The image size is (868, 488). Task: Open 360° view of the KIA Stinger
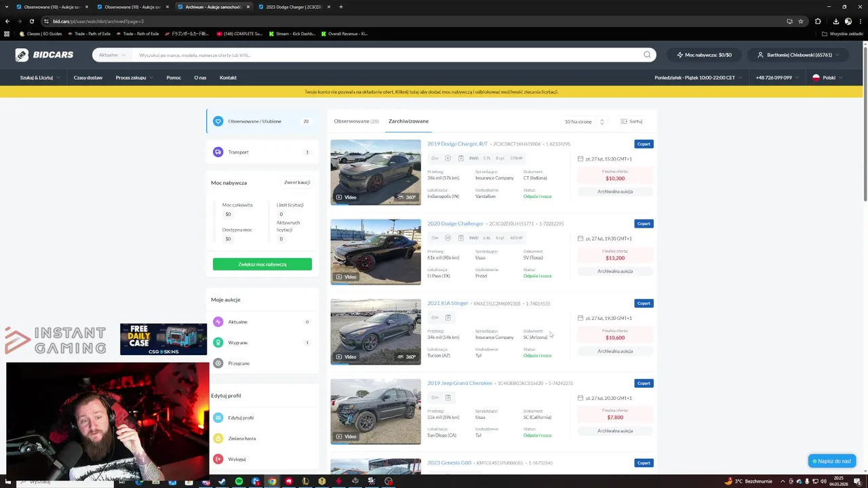[x=407, y=357]
